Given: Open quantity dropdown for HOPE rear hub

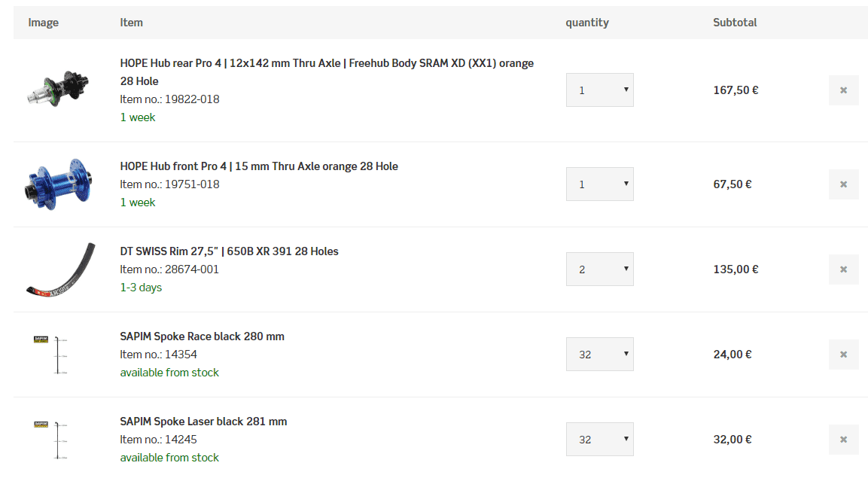Looking at the screenshot, I should pos(599,90).
